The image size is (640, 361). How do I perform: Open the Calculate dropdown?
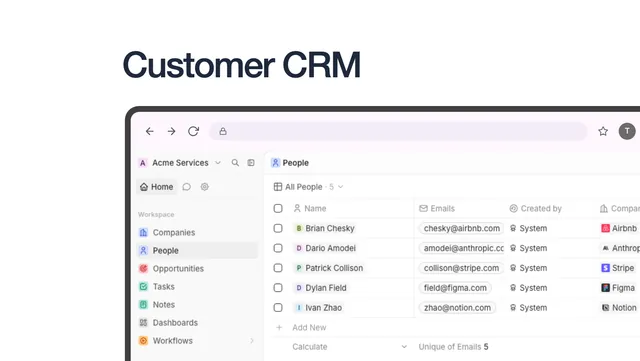tap(350, 347)
